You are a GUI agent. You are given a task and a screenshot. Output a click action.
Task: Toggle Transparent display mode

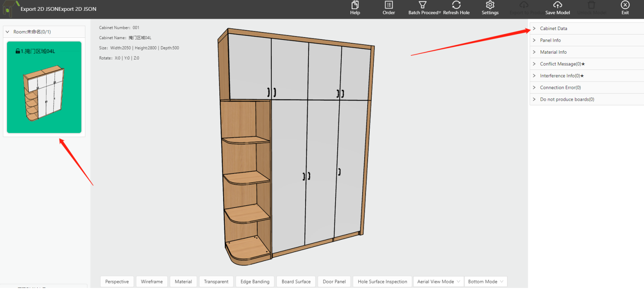click(x=216, y=282)
